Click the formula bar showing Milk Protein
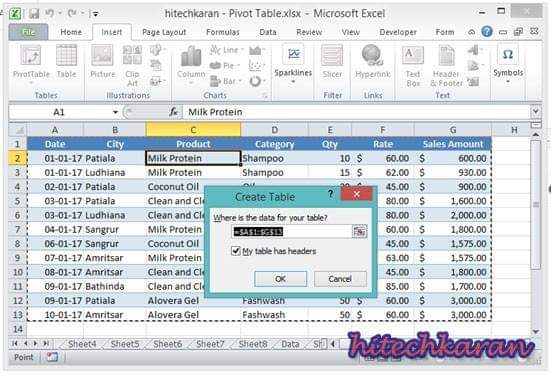 pyautogui.click(x=356, y=112)
